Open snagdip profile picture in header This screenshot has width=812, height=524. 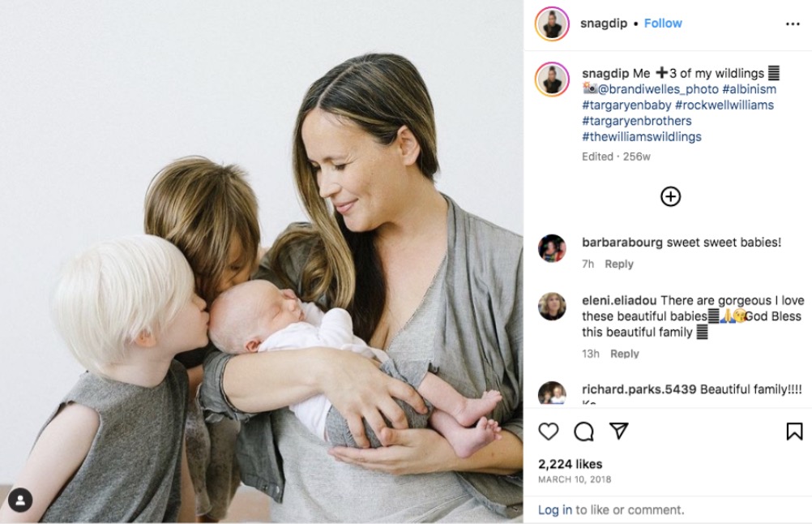(x=552, y=24)
